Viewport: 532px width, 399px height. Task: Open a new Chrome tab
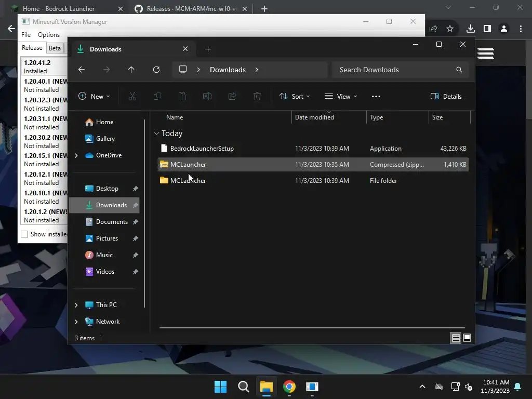pyautogui.click(x=264, y=9)
